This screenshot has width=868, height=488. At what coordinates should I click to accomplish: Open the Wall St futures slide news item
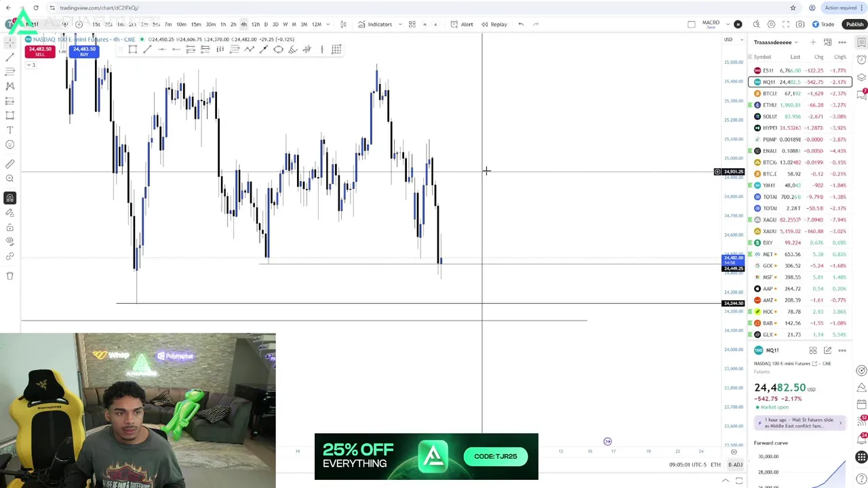(x=801, y=422)
